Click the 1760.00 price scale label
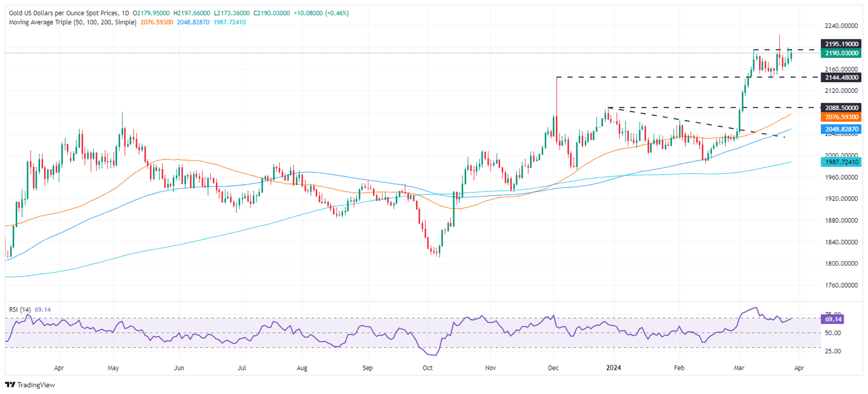The width and height of the screenshot is (868, 394). tap(841, 285)
